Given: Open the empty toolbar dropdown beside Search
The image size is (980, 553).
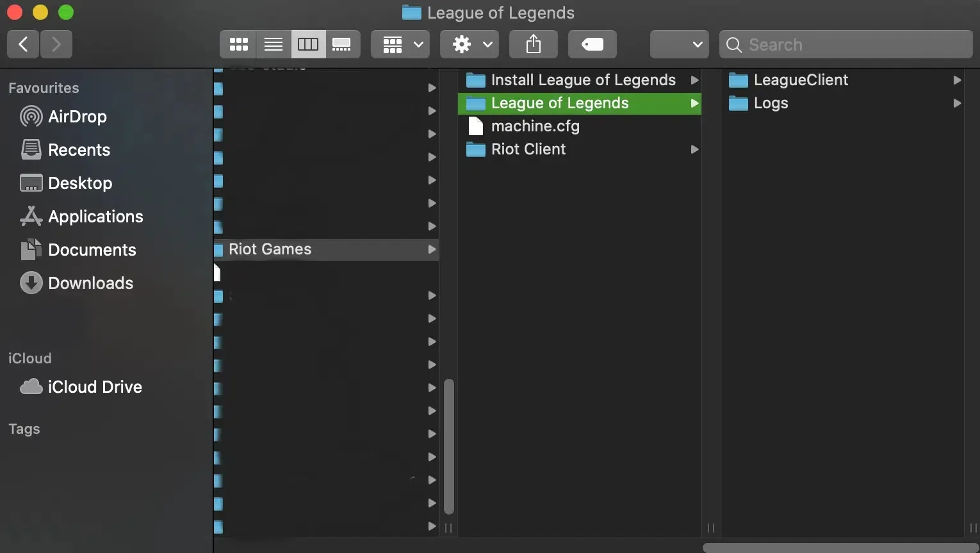Looking at the screenshot, I should [x=680, y=44].
